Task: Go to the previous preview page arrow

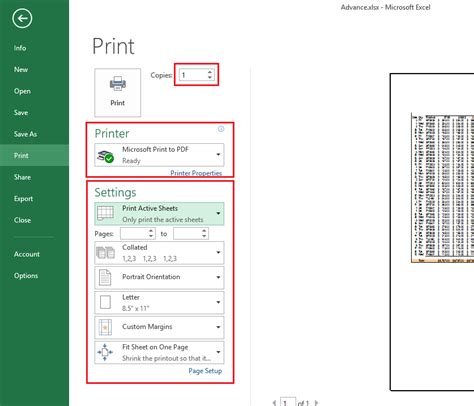Action: pyautogui.click(x=274, y=403)
